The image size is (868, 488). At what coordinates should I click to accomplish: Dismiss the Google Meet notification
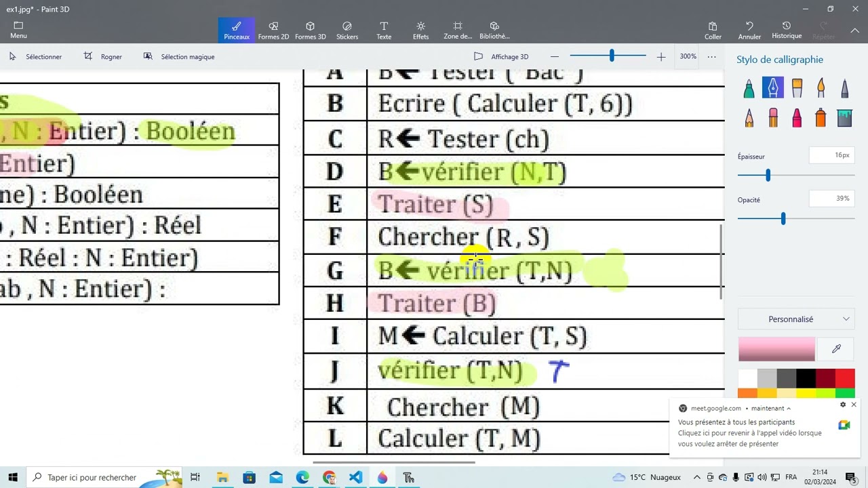click(854, 405)
